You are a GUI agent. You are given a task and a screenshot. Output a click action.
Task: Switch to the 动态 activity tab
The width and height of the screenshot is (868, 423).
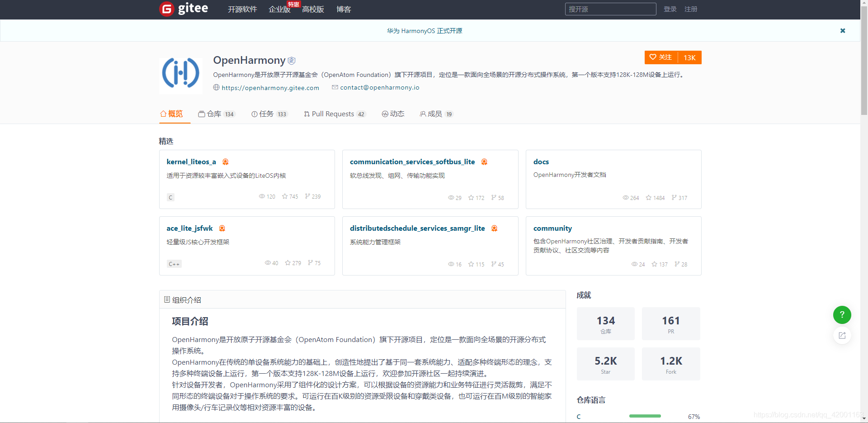pos(393,114)
